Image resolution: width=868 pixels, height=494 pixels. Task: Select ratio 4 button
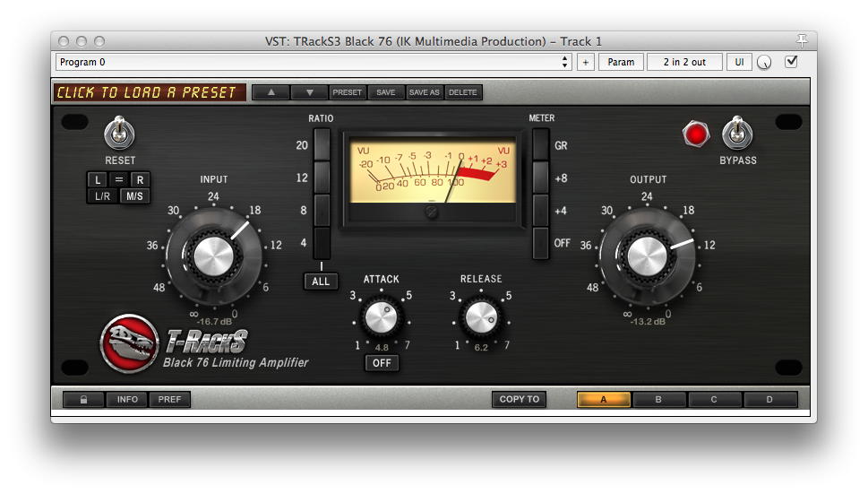(x=322, y=243)
